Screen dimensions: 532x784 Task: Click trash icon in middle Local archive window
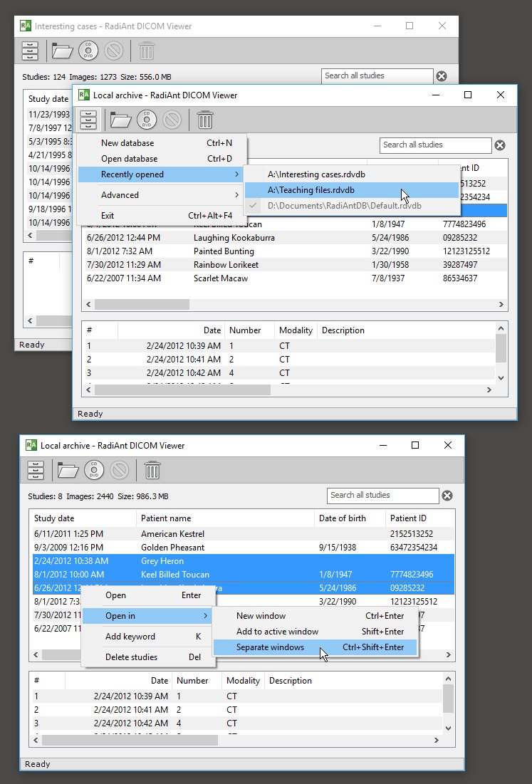[x=204, y=120]
